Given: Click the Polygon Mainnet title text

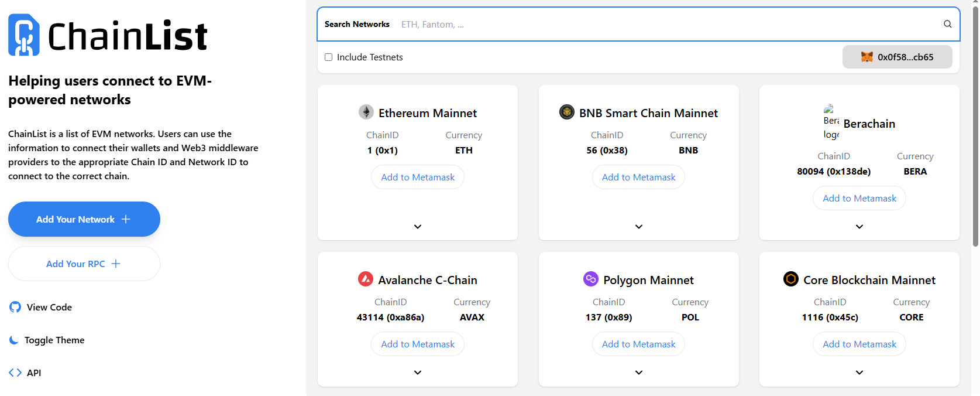Looking at the screenshot, I should [648, 280].
